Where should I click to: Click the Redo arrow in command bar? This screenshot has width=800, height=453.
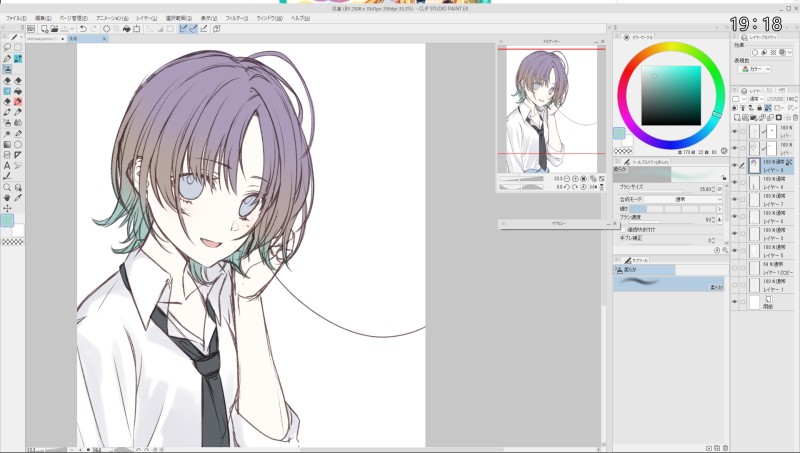[x=94, y=29]
